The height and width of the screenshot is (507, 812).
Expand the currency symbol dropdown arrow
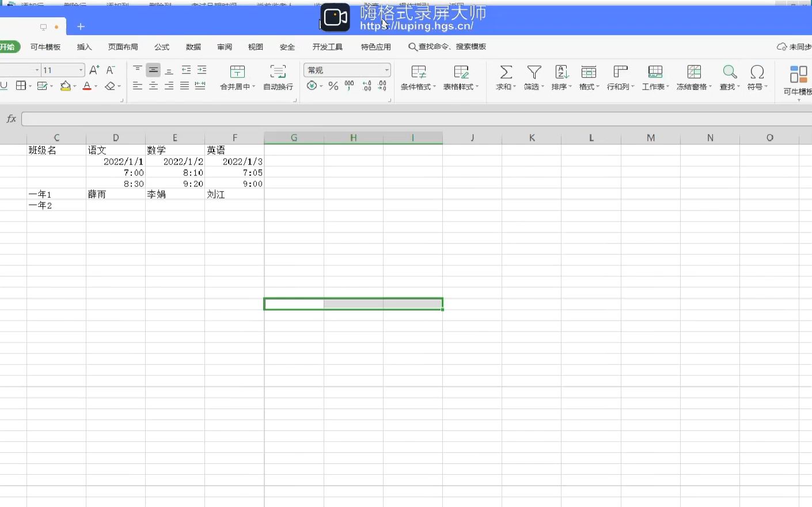click(x=321, y=86)
